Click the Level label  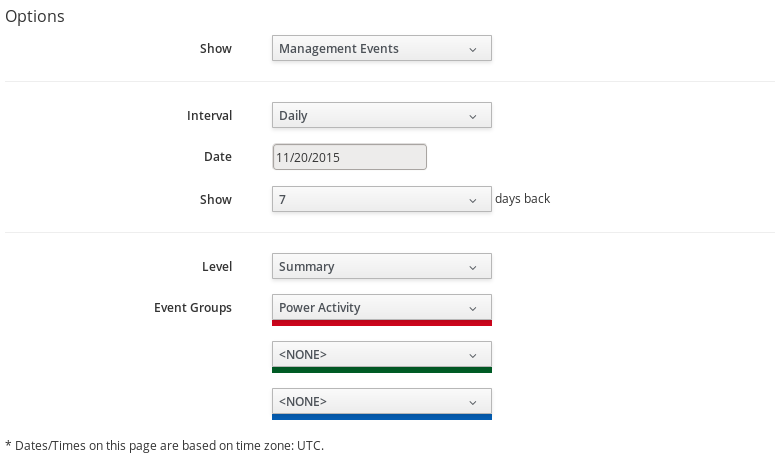click(x=216, y=267)
